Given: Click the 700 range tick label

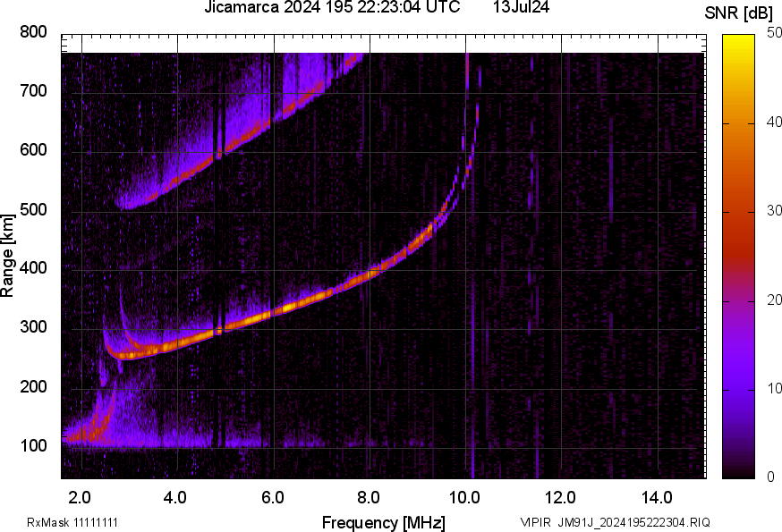Looking at the screenshot, I should click(33, 90).
